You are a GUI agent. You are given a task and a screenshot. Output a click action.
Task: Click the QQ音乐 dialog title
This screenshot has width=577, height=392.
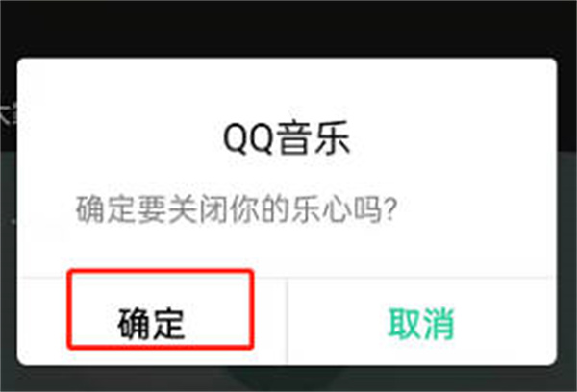[x=287, y=138]
